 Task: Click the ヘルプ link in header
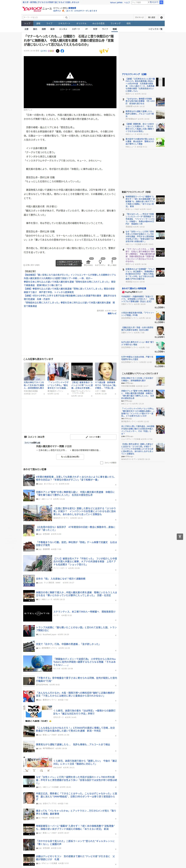[127, 2]
